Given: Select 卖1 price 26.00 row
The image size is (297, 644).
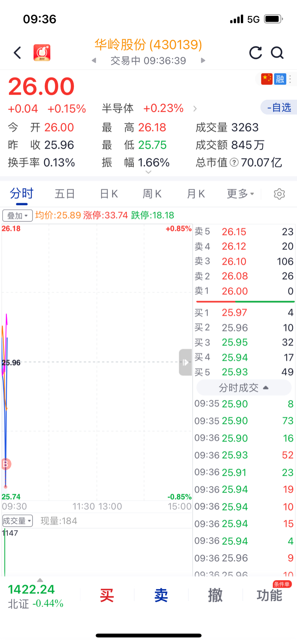Looking at the screenshot, I should coord(244,291).
